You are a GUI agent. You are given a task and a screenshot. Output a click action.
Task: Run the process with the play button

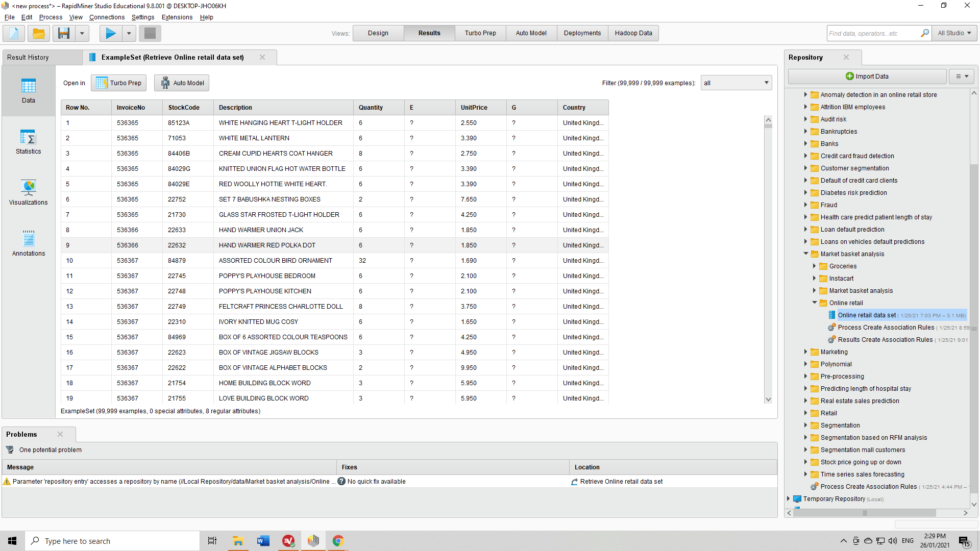pos(111,34)
